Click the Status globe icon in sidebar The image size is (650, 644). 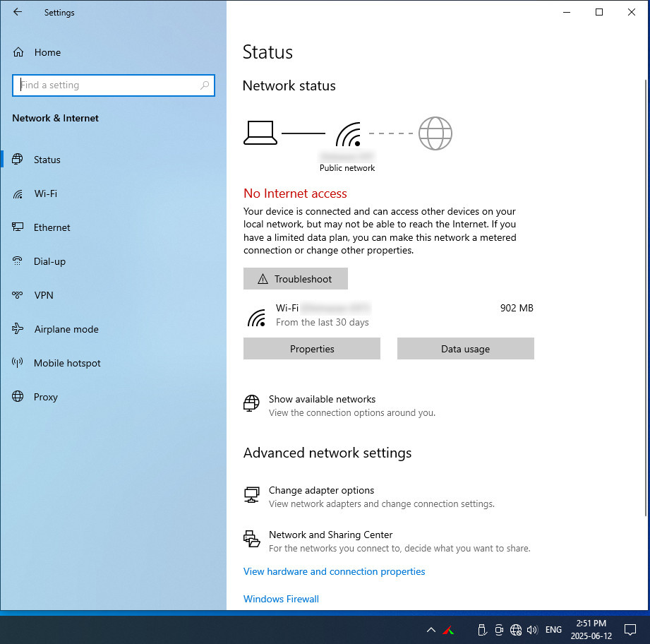click(18, 160)
